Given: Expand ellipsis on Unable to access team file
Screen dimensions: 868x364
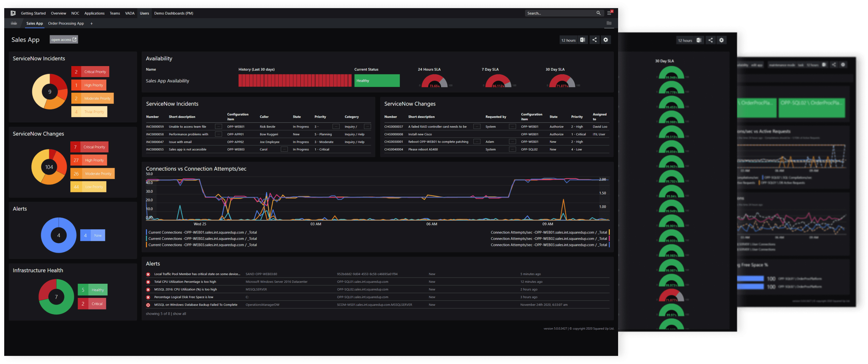Looking at the screenshot, I should 218,127.
